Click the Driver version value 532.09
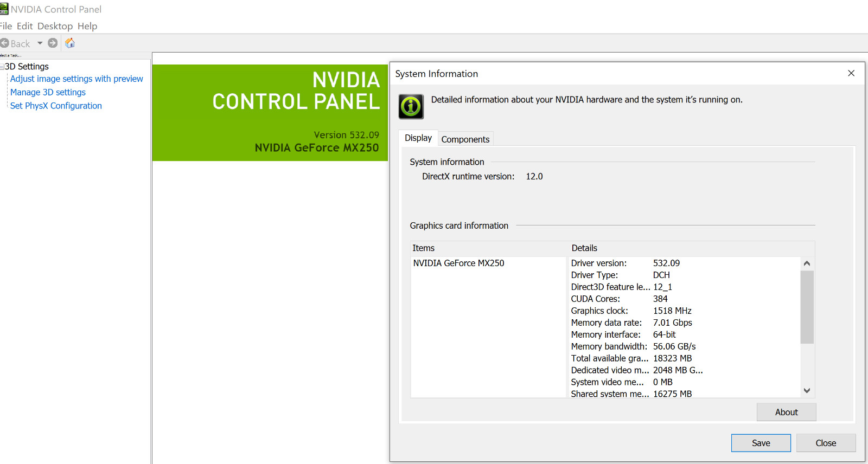868x464 pixels. pos(666,263)
